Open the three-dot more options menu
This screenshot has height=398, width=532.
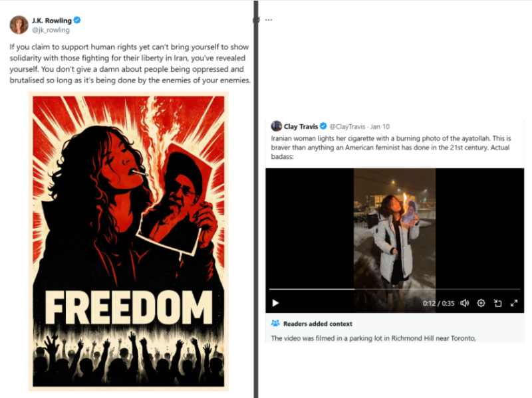tap(269, 20)
